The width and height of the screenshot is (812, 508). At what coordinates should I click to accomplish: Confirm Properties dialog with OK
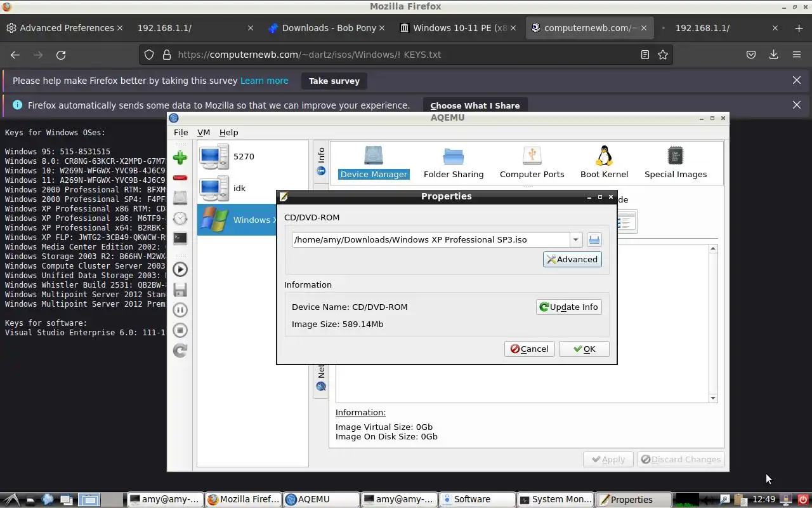pos(584,349)
